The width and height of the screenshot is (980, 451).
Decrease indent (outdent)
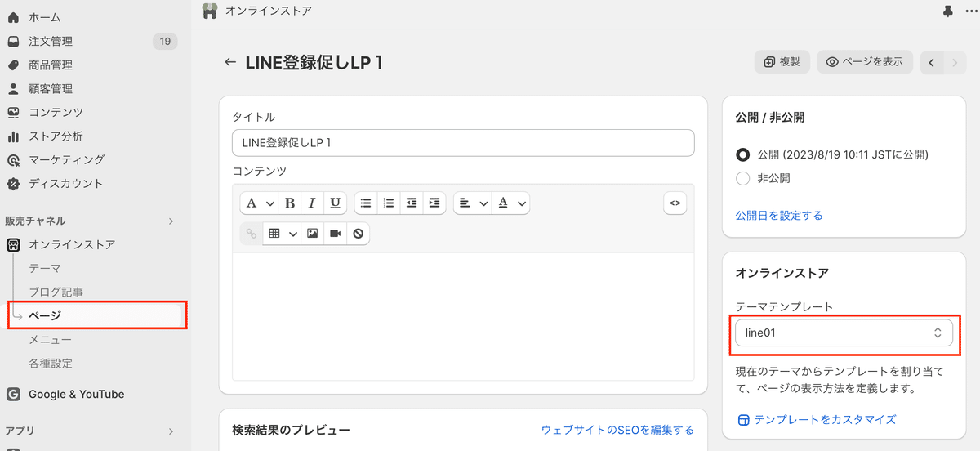(x=412, y=203)
